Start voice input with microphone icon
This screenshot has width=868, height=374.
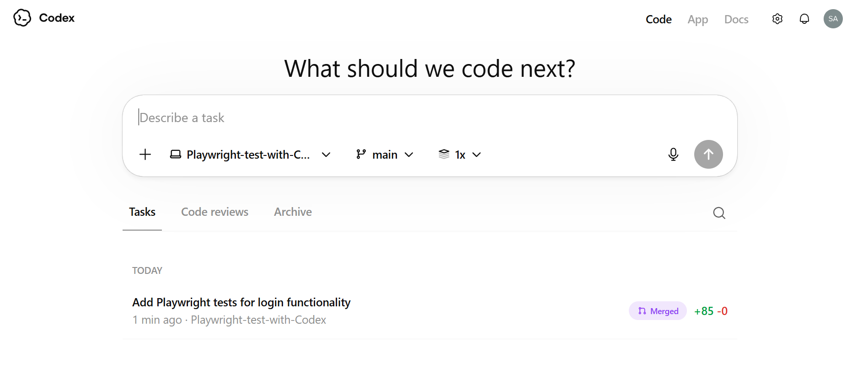click(x=673, y=155)
